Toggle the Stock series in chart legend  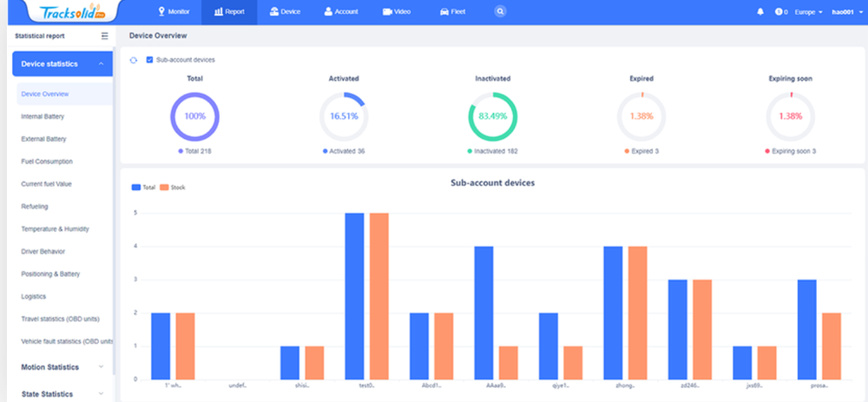tap(172, 187)
